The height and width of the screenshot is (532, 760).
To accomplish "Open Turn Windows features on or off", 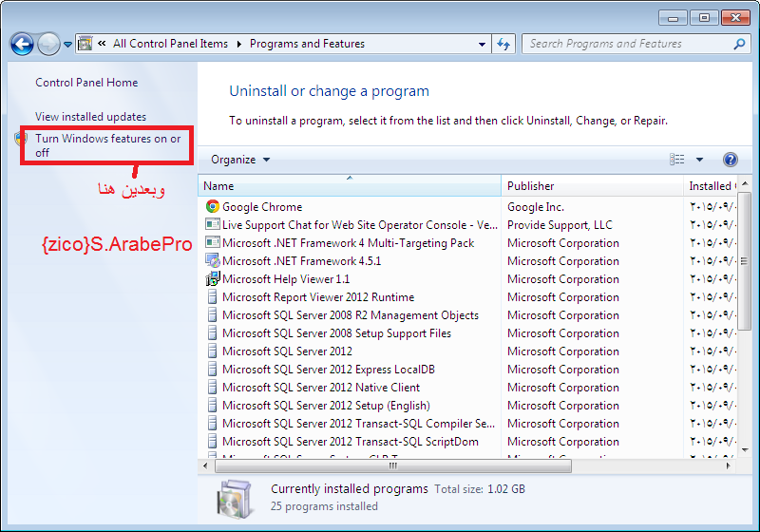I will pyautogui.click(x=107, y=145).
